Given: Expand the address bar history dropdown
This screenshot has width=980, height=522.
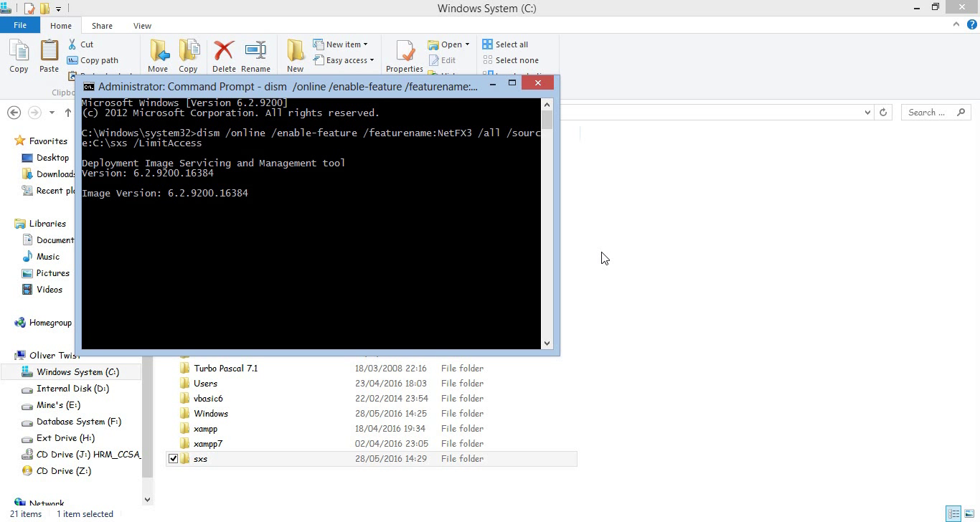Looking at the screenshot, I should (x=867, y=112).
